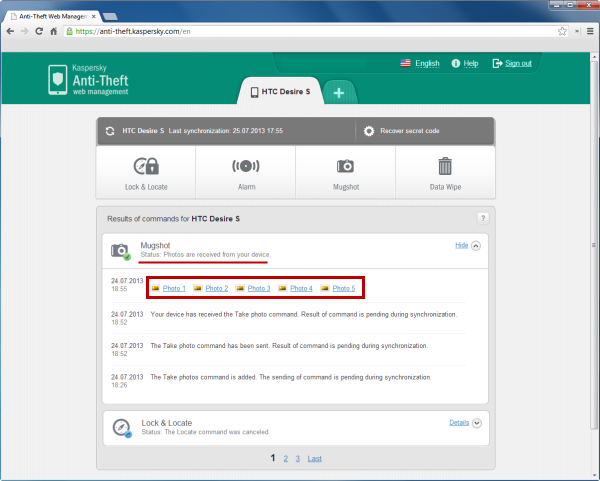
Task: Open the Help link
Action: click(x=471, y=64)
